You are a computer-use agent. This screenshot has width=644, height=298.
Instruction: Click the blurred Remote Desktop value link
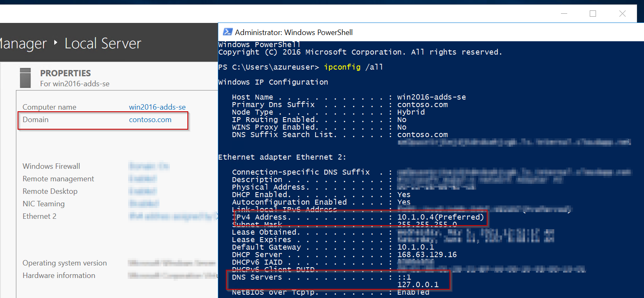pos(143,191)
